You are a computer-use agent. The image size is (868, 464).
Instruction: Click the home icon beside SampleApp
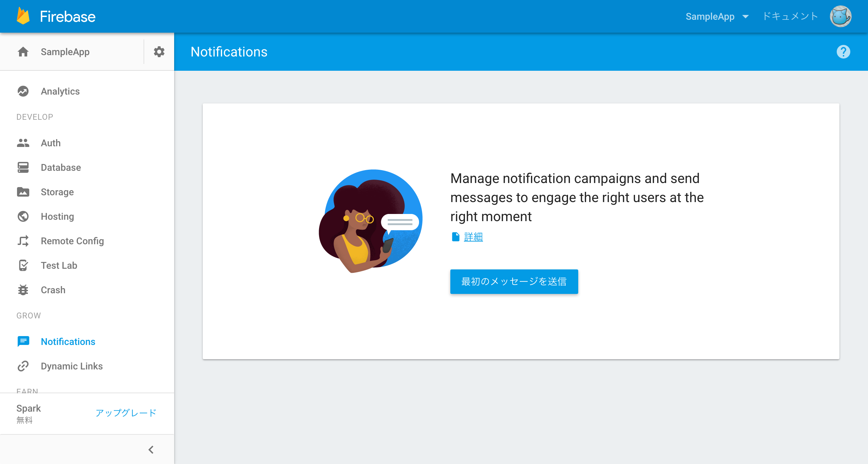tap(23, 52)
